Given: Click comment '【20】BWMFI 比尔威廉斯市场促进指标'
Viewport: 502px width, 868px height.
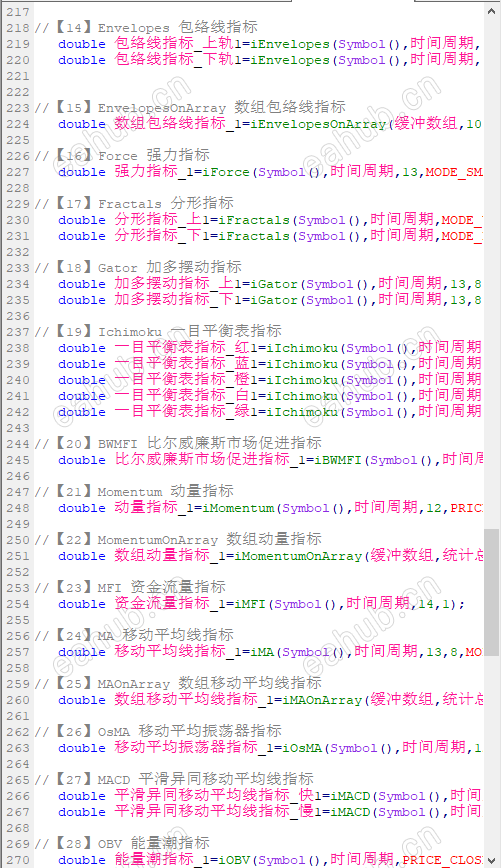Looking at the screenshot, I should [x=178, y=443].
